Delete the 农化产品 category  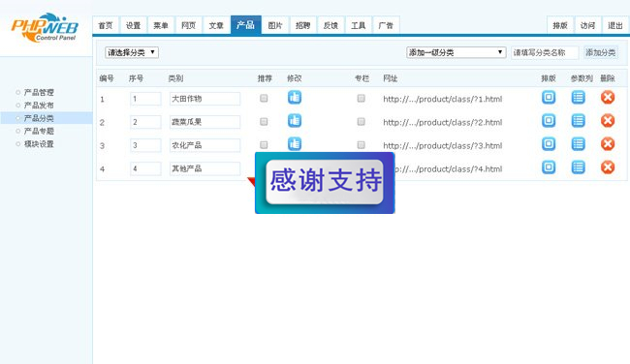(608, 144)
